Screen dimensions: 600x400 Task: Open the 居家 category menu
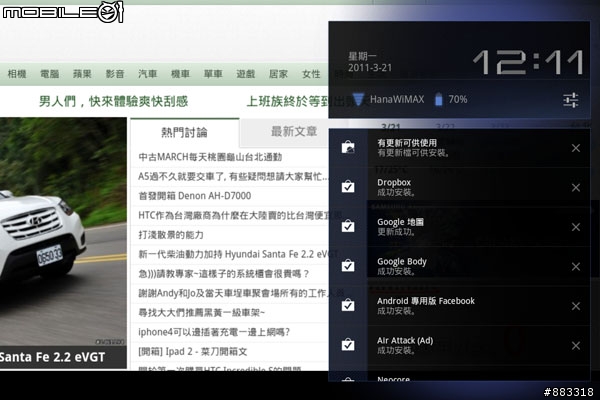[x=278, y=74]
